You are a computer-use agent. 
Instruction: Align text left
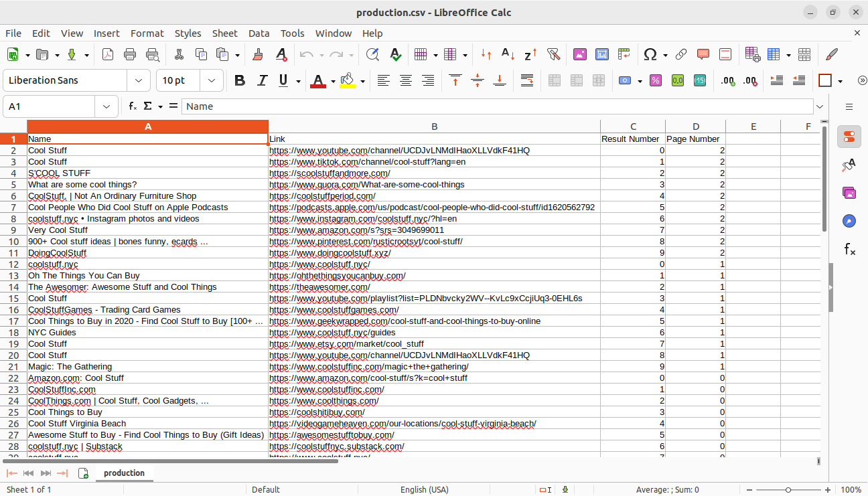pos(383,80)
